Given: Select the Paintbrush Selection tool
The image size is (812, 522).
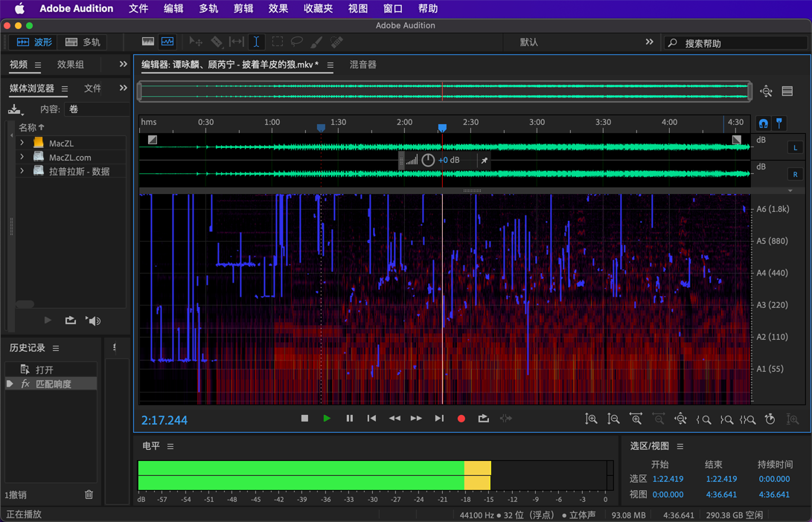Looking at the screenshot, I should click(x=317, y=42).
